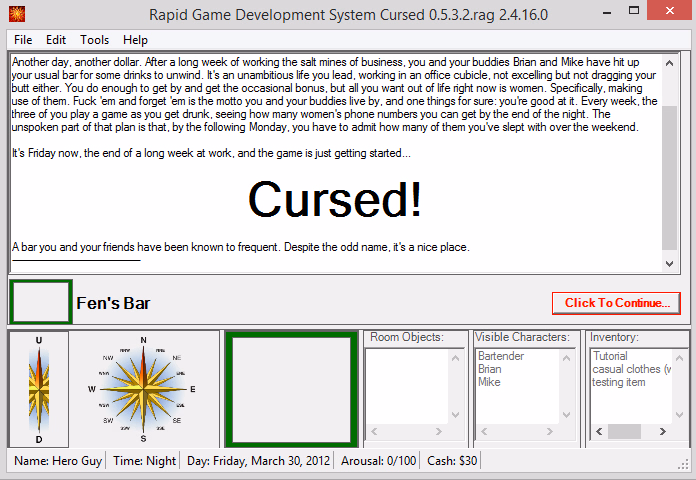Viewport: 696px width, 480px height.
Task: Go North on the compass
Action: pyautogui.click(x=143, y=341)
